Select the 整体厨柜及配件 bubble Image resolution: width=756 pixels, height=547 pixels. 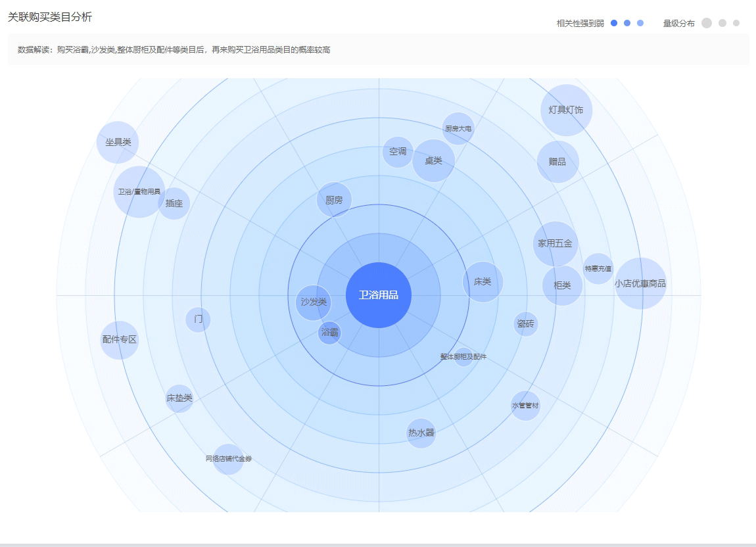click(463, 357)
